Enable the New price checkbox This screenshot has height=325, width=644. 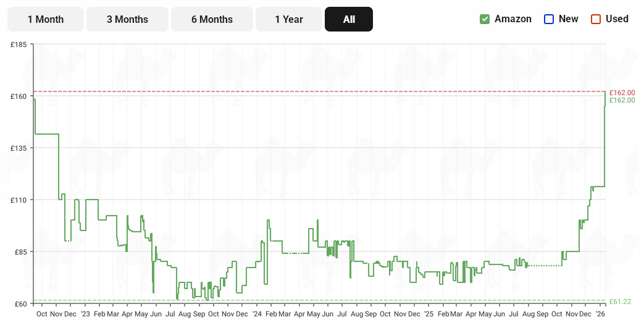(549, 19)
